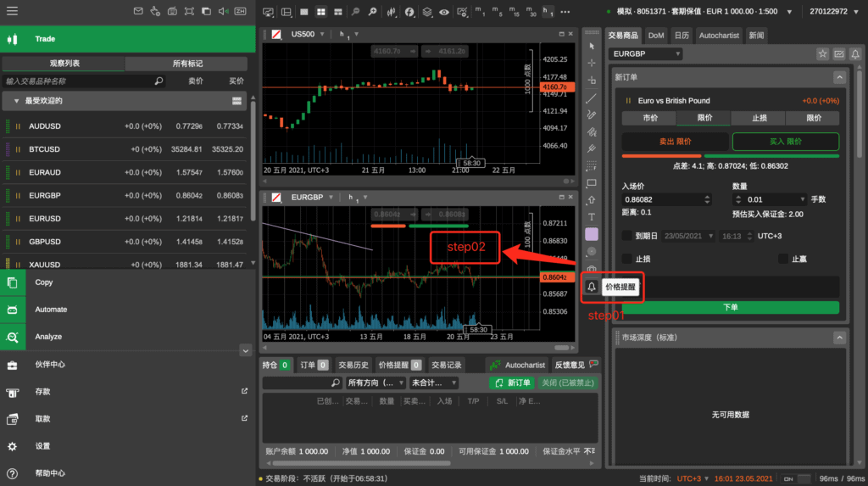This screenshot has height=486, width=868.
Task: Open the indicators f icon
Action: [409, 12]
